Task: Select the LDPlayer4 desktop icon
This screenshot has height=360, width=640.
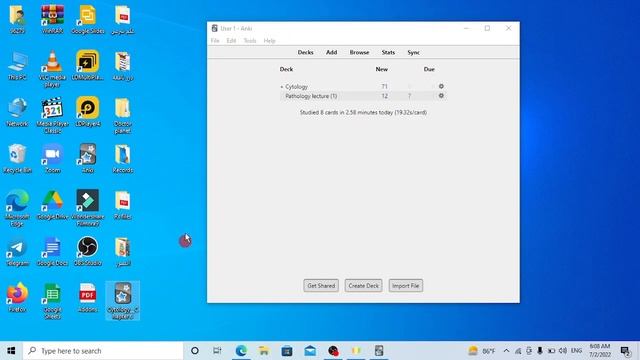Action: tap(88, 112)
